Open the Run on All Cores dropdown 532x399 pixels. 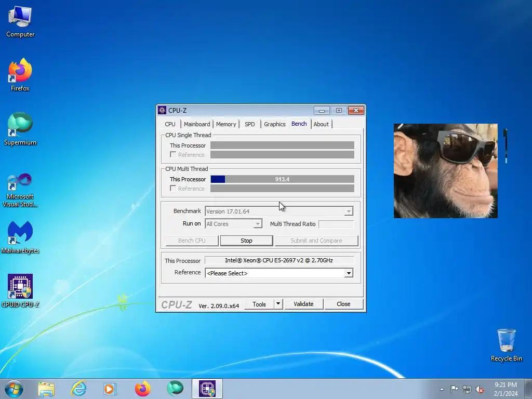click(x=258, y=224)
